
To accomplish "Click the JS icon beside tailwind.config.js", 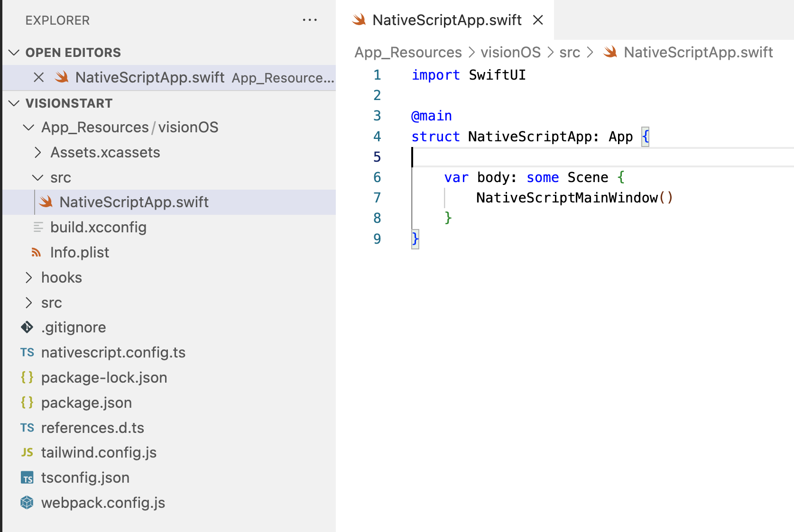I will [x=27, y=452].
